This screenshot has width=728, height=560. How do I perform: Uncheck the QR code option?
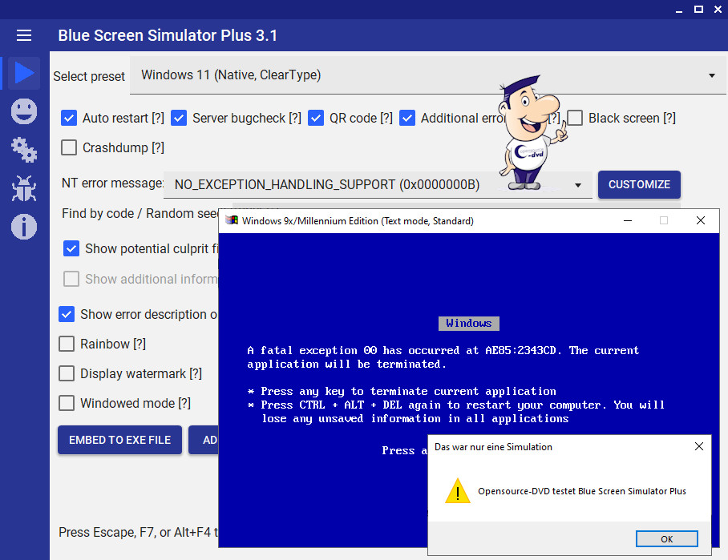316,118
